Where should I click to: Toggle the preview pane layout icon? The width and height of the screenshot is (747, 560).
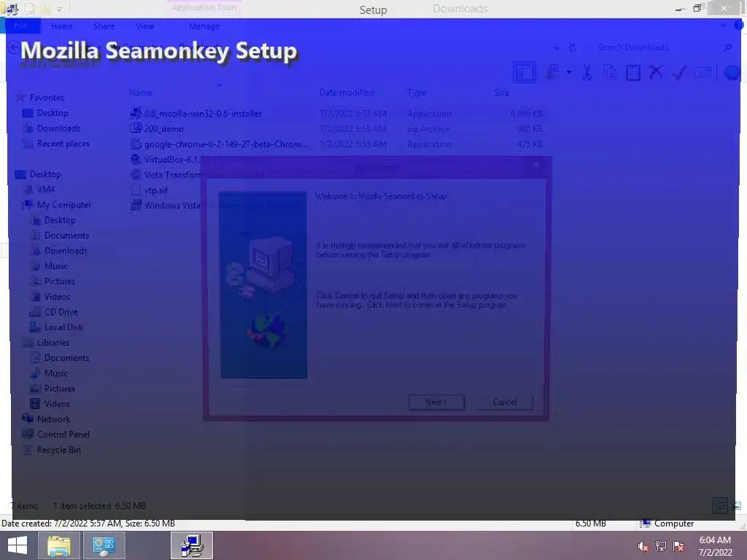click(x=525, y=72)
